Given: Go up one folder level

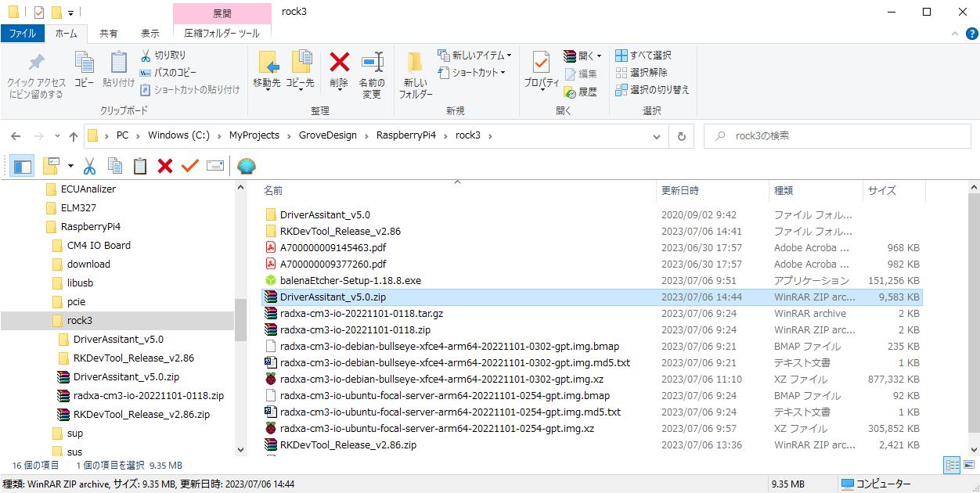Looking at the screenshot, I should [74, 136].
